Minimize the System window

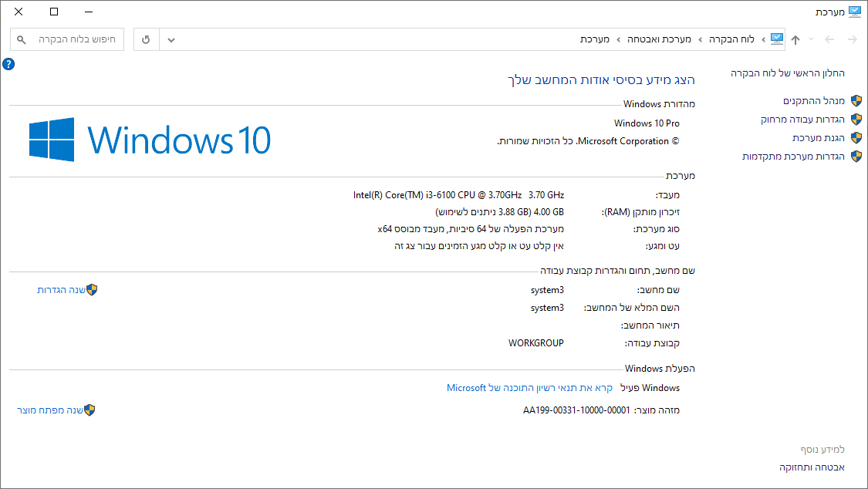[x=89, y=12]
